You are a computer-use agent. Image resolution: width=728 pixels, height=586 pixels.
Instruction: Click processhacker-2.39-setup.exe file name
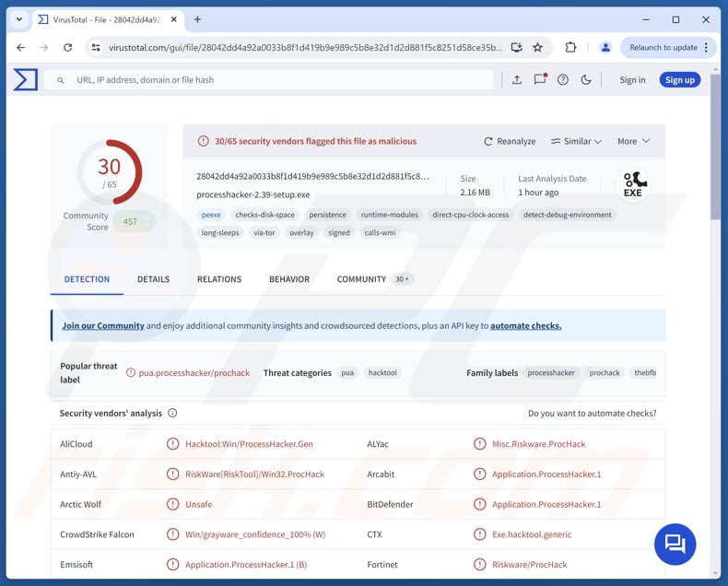pos(253,194)
